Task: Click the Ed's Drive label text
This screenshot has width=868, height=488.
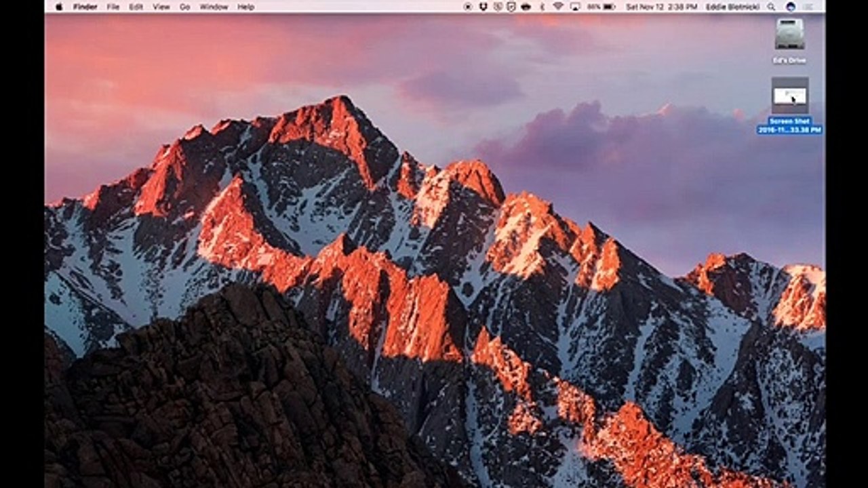Action: click(790, 60)
